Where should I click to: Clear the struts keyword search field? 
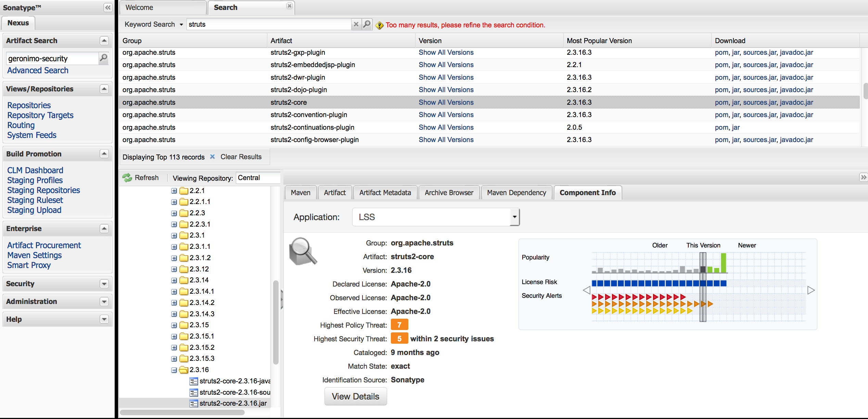coord(356,24)
